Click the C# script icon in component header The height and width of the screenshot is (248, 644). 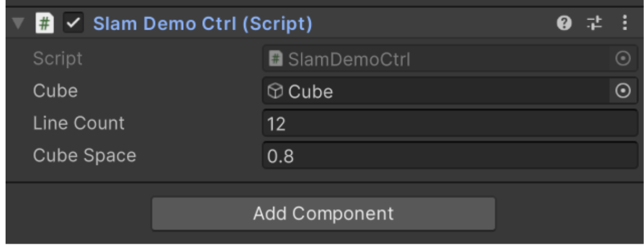pyautogui.click(x=44, y=24)
